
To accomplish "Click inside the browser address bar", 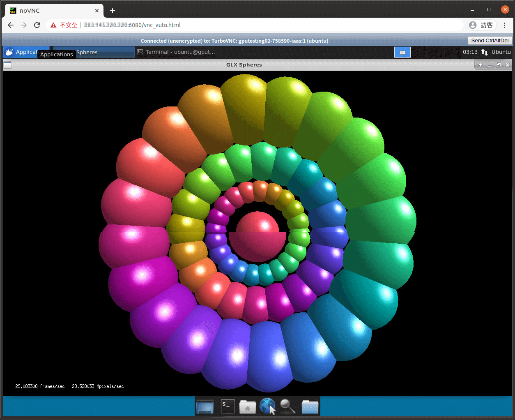I will tap(246, 25).
